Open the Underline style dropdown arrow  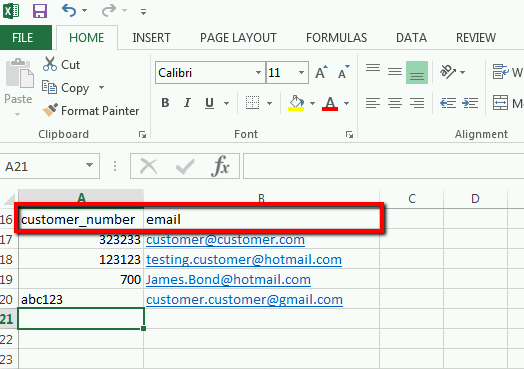[226, 103]
